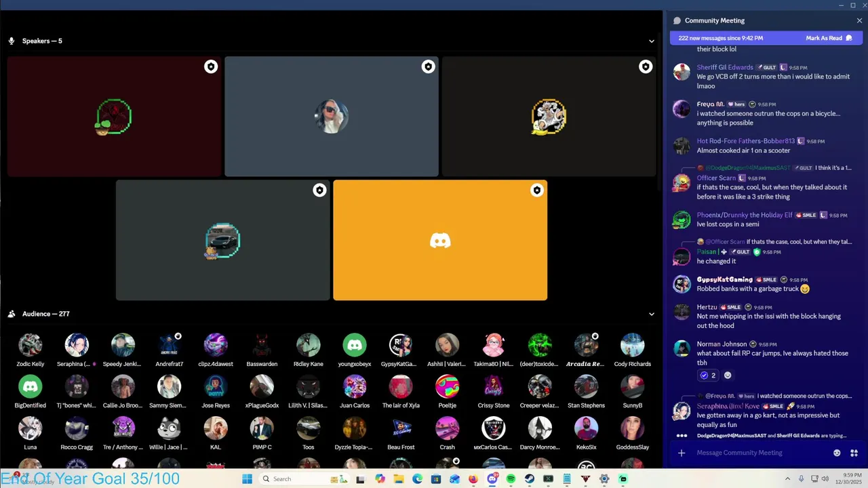The height and width of the screenshot is (488, 868).
Task: Click GypsyKatGaming username in chat
Action: click(724, 279)
